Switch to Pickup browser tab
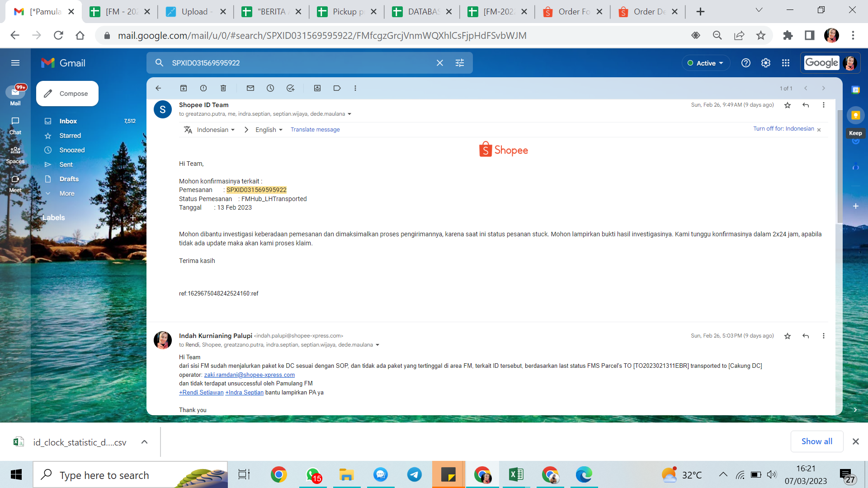 (346, 12)
